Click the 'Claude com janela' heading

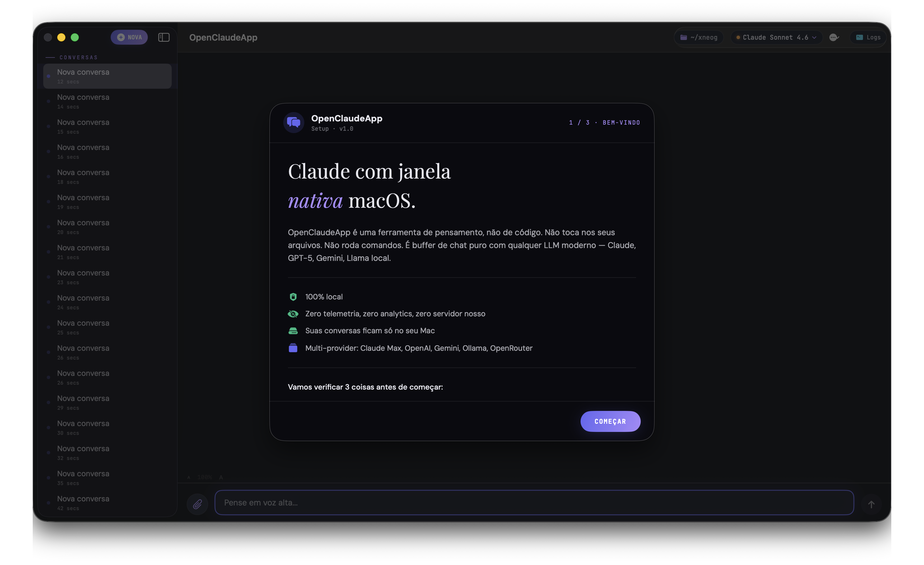click(369, 172)
